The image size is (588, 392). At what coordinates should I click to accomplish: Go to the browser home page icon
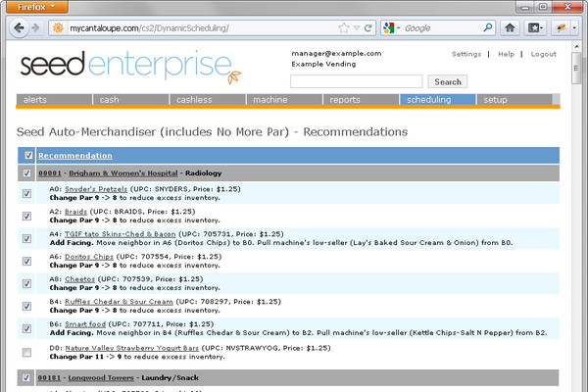pyautogui.click(x=510, y=28)
